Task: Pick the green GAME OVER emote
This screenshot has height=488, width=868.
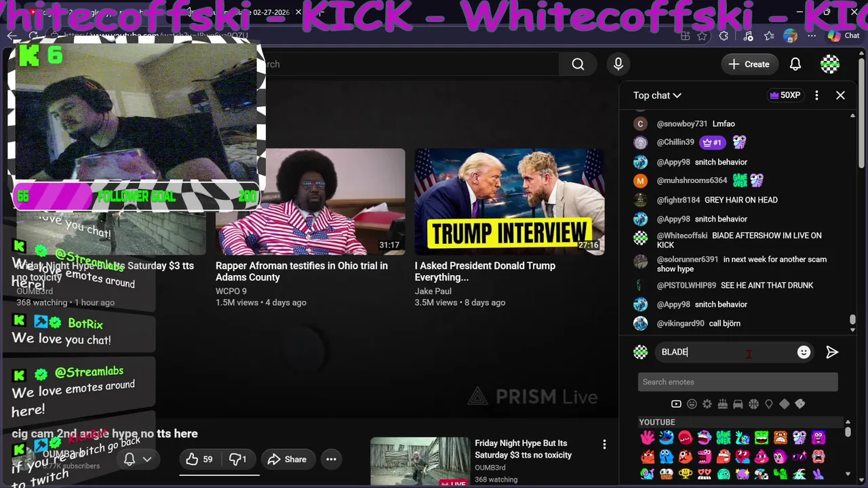Action: 724,437
